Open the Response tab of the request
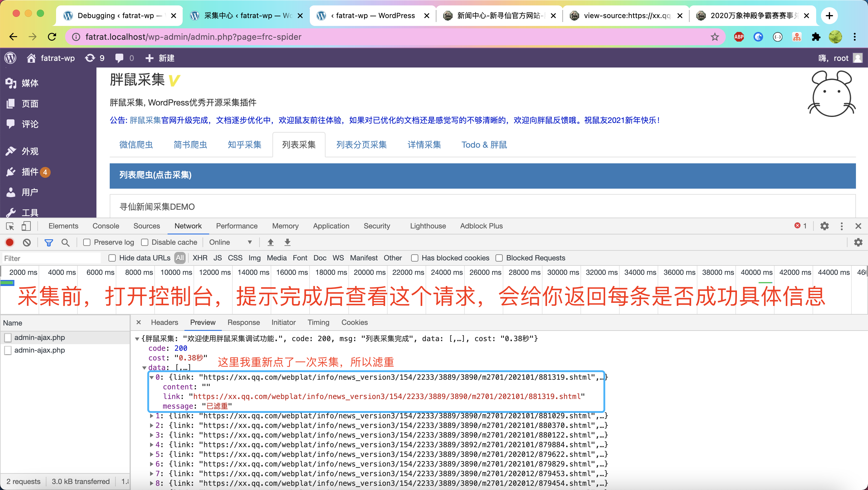 coord(244,322)
